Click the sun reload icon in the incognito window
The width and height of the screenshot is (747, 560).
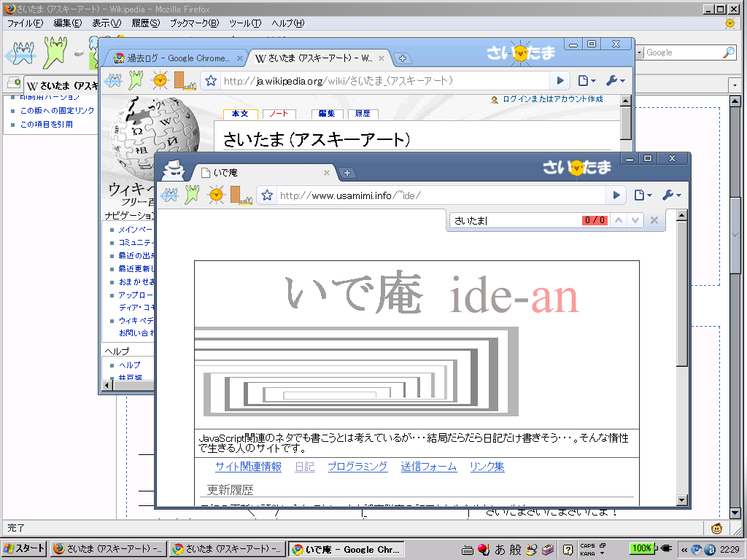pyautogui.click(x=216, y=195)
